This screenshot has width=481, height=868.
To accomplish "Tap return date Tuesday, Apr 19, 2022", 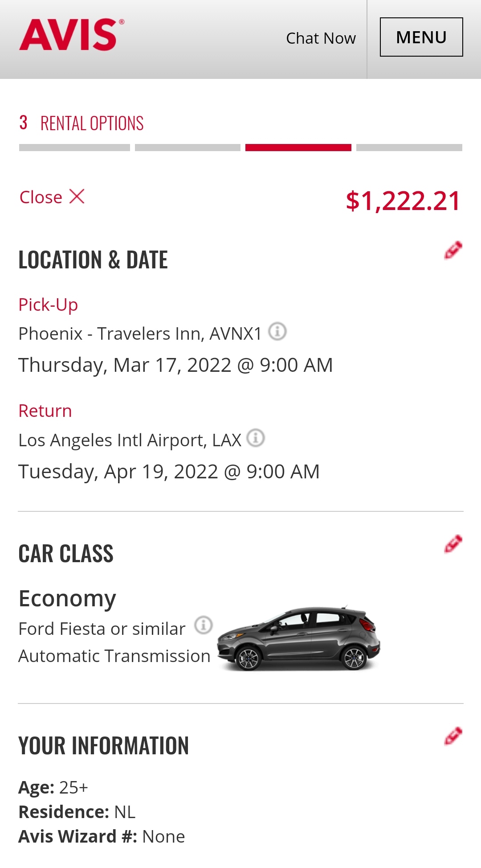I will point(169,472).
